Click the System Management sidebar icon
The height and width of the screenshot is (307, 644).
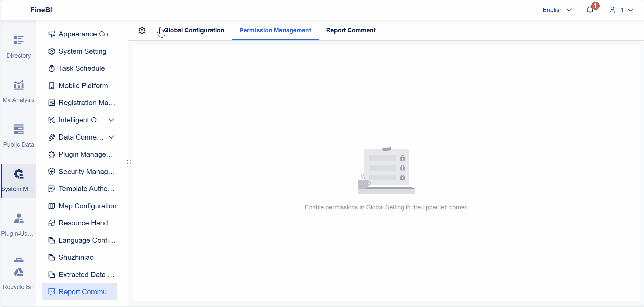[x=18, y=179]
